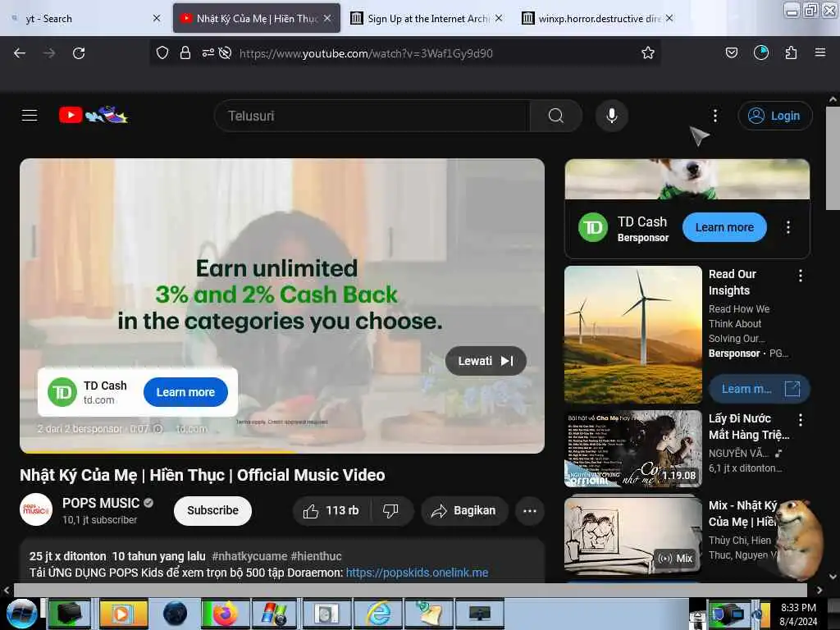
Task: Click the yellow ad progress bar
Action: (158, 452)
